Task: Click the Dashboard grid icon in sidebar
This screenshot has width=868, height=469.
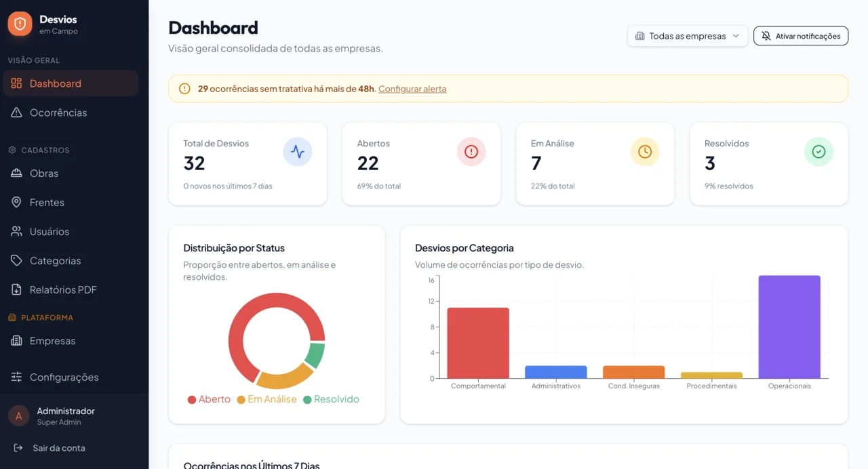Action: click(x=16, y=83)
